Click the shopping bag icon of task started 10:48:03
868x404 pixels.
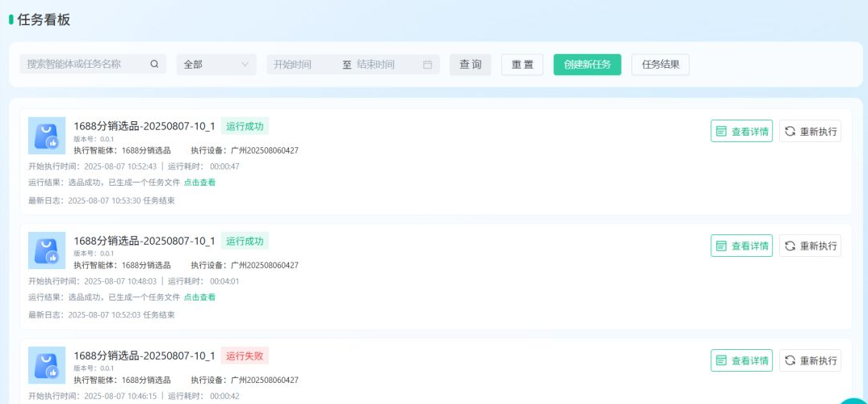pos(47,250)
